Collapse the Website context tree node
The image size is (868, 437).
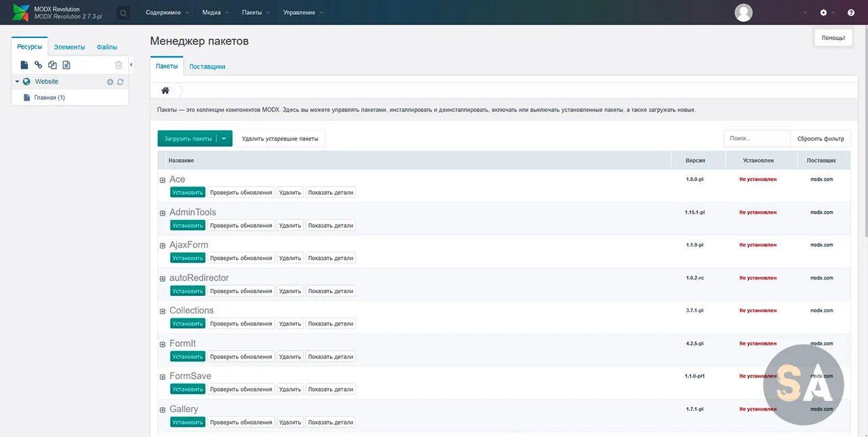coord(17,81)
